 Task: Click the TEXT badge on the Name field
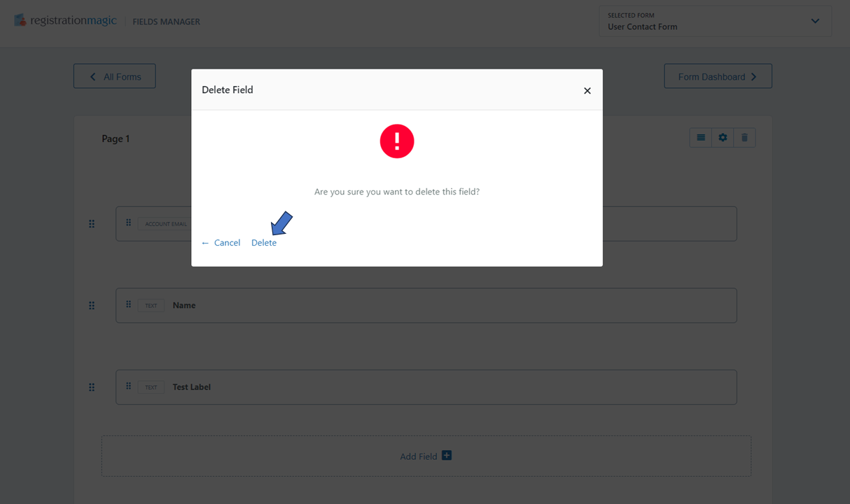(151, 305)
